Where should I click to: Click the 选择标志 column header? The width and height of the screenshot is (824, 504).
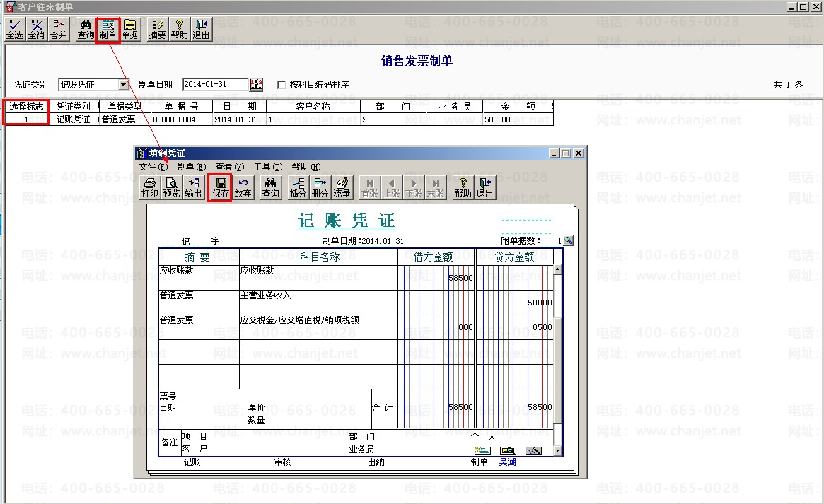[26, 107]
